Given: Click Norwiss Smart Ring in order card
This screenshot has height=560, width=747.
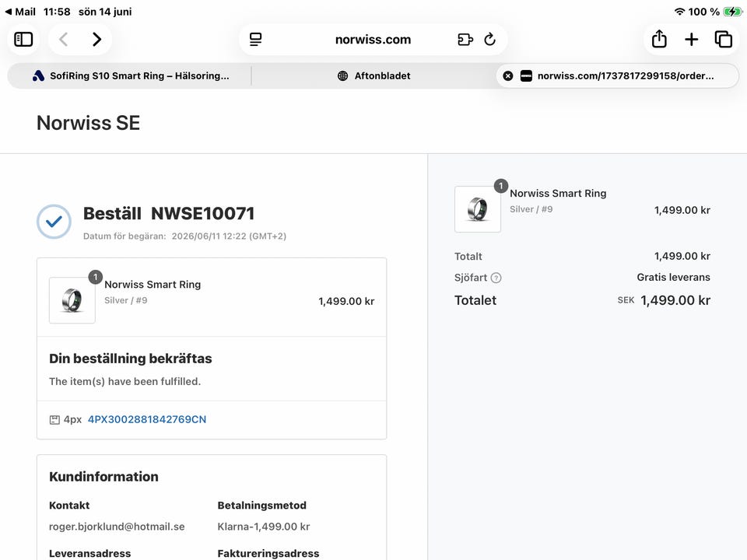Looking at the screenshot, I should [x=153, y=285].
